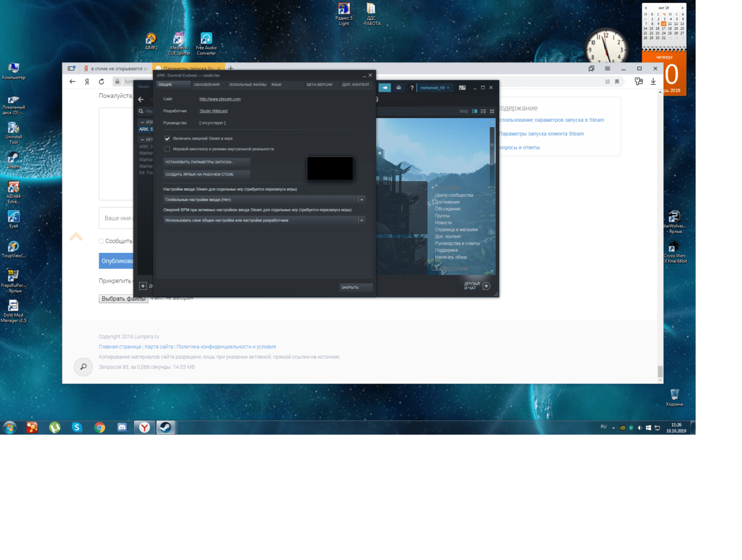The height and width of the screenshot is (560, 742).
Task: Collapse the games group in Steam library
Action: pos(142,140)
